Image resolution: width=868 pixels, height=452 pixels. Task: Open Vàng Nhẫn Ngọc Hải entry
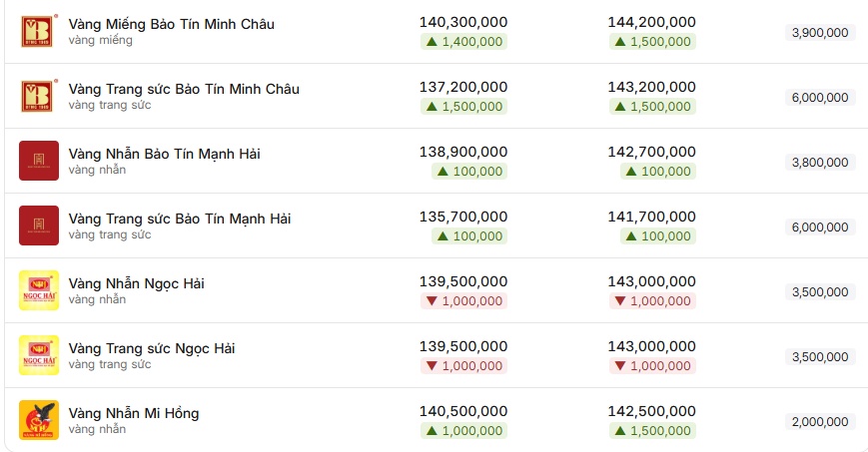coord(136,283)
